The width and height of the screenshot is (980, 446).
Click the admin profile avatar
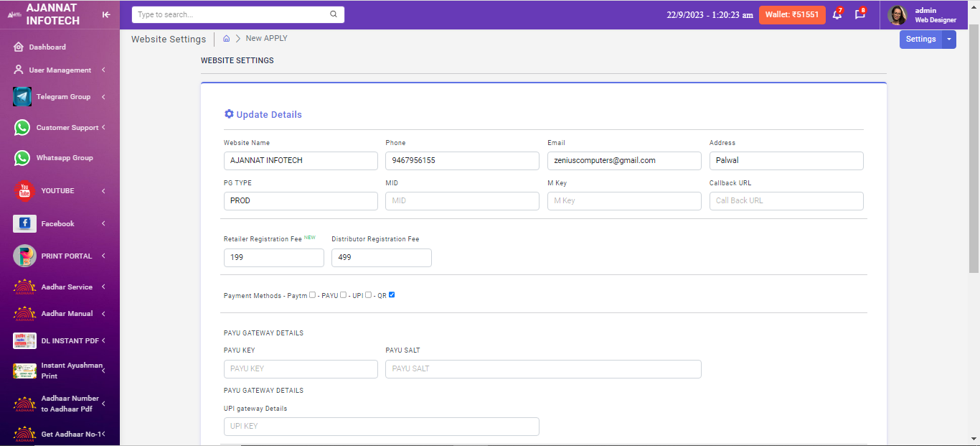897,15
